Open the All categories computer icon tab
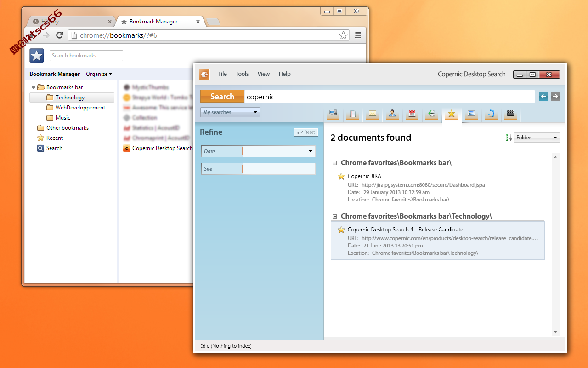The image size is (588, 368). [x=333, y=114]
